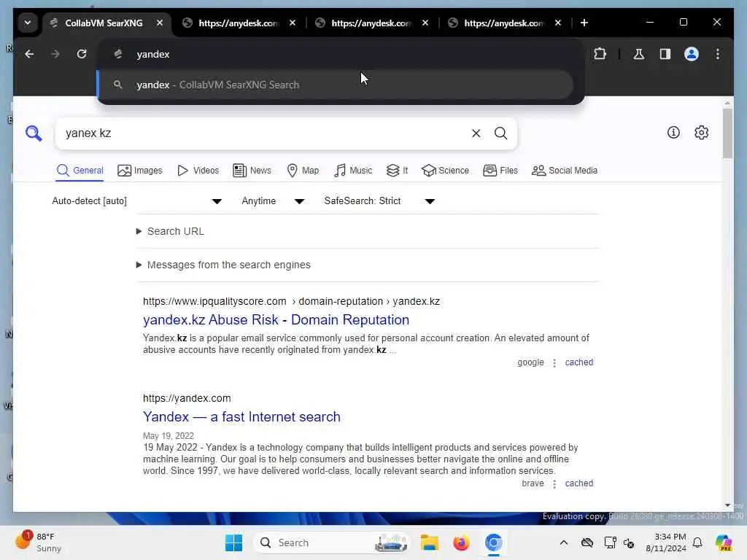Viewport: 747px width, 560px height.
Task: Clear the search query text
Action: coord(476,133)
